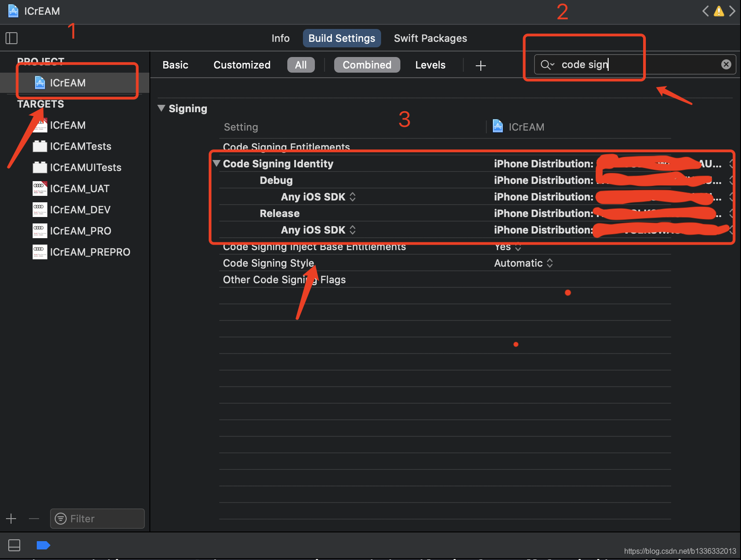The height and width of the screenshot is (560, 741).
Task: Click the ICrEAM_PREPRO app icon
Action: coord(40,252)
